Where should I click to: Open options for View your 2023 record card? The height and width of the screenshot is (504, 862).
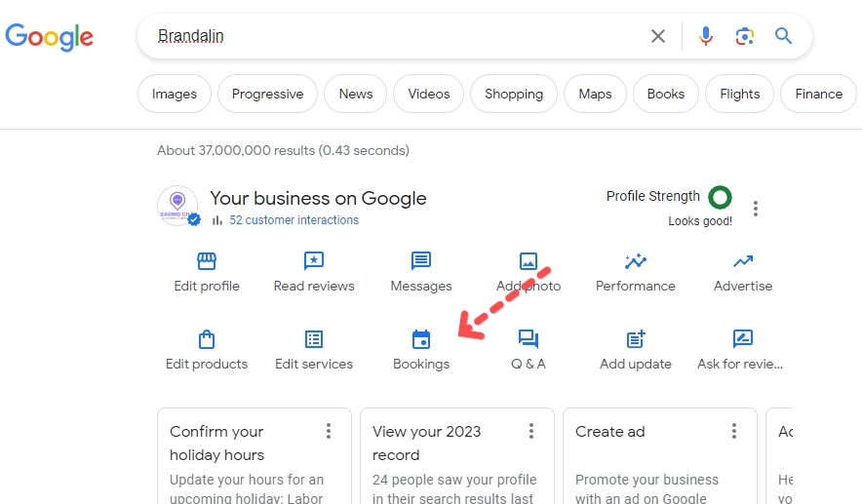tap(531, 431)
